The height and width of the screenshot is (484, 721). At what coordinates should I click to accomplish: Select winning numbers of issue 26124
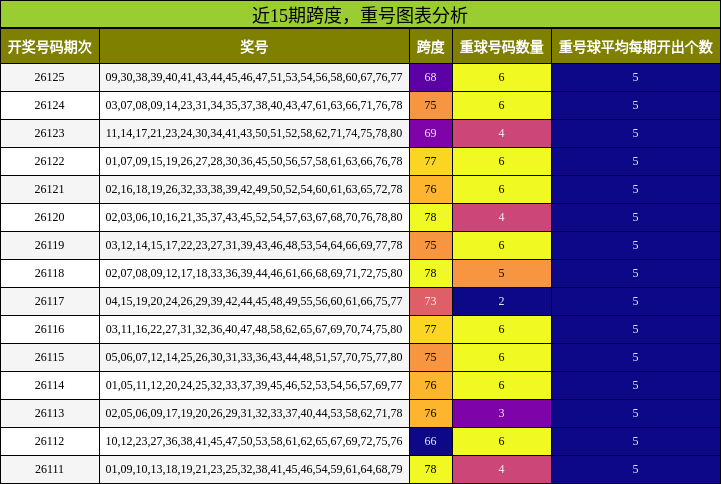[x=254, y=105]
